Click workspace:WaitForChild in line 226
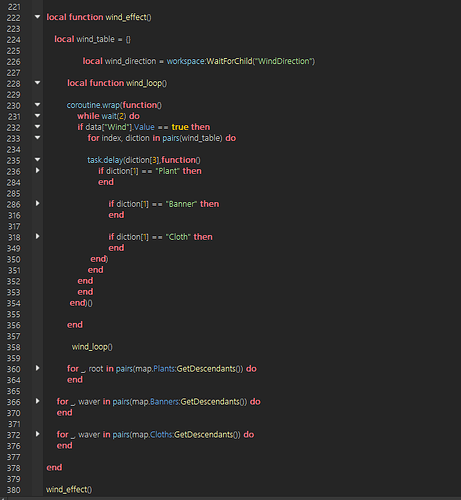The width and height of the screenshot is (461, 500). coord(209,61)
